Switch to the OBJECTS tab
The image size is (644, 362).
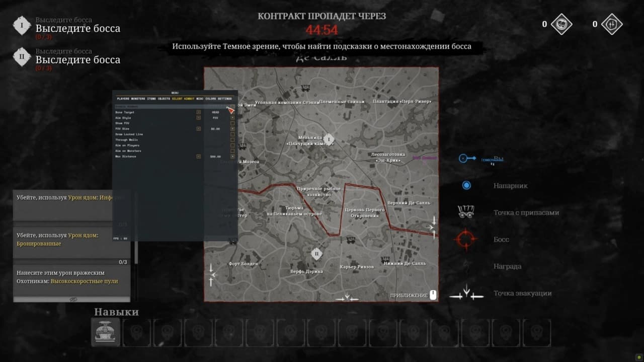click(x=164, y=99)
